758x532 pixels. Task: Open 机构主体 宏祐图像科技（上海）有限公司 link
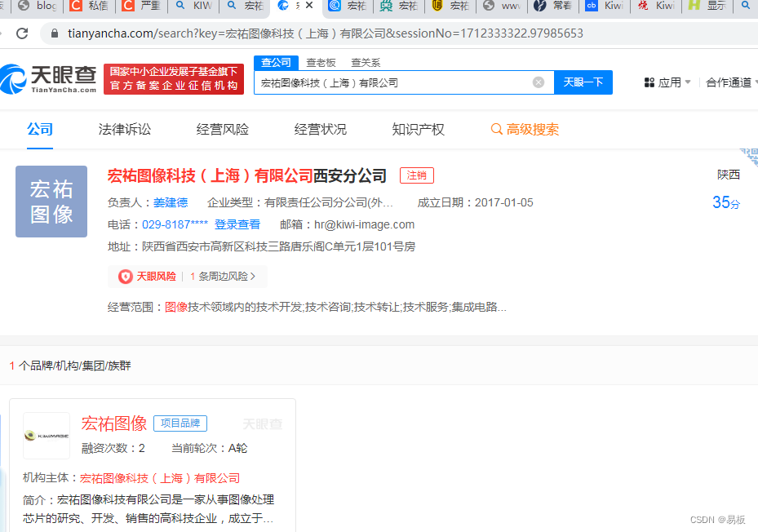(160, 478)
